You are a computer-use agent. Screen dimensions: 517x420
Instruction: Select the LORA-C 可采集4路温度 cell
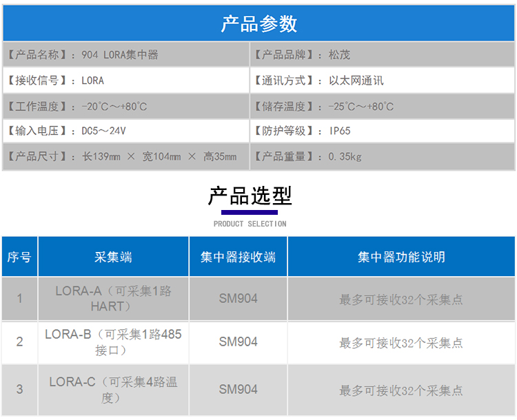114,390
